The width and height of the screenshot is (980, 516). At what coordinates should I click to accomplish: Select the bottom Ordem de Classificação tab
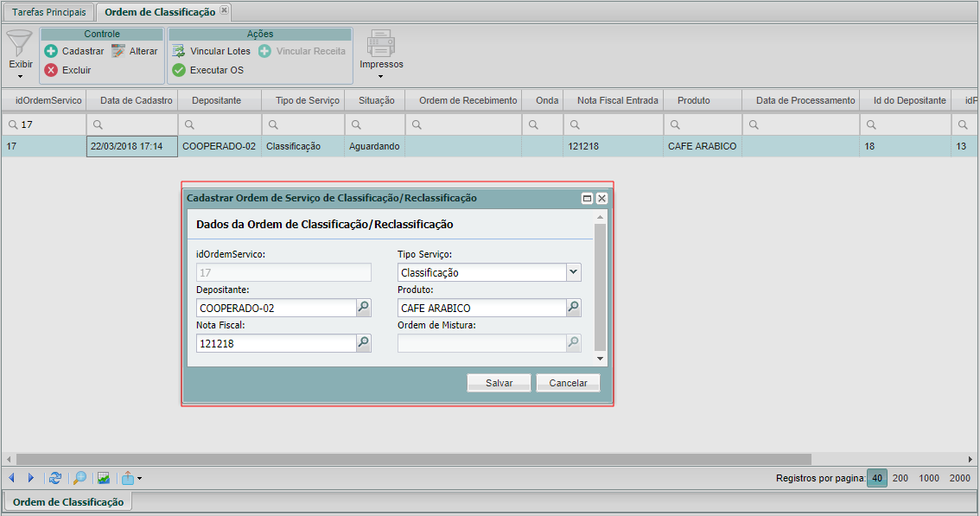(x=68, y=501)
